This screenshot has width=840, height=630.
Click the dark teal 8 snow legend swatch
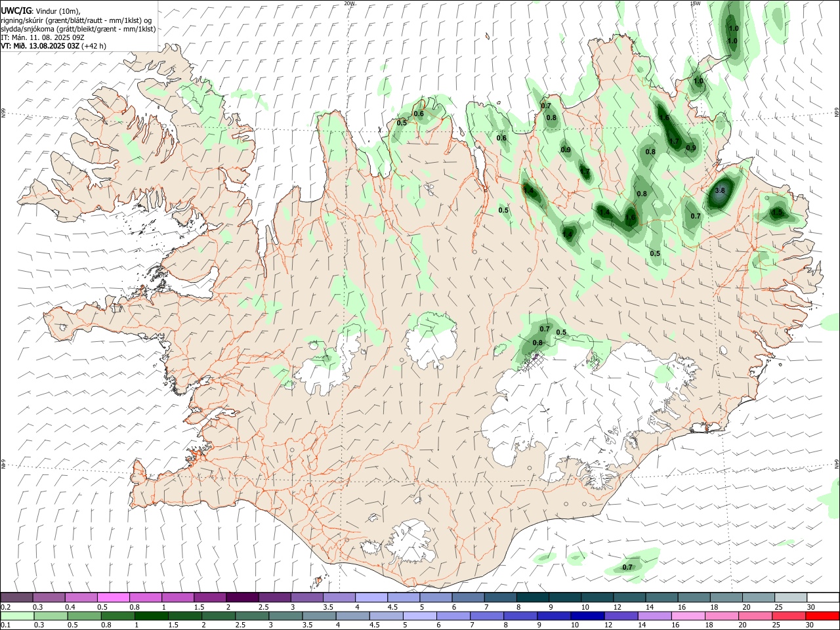tap(532, 597)
